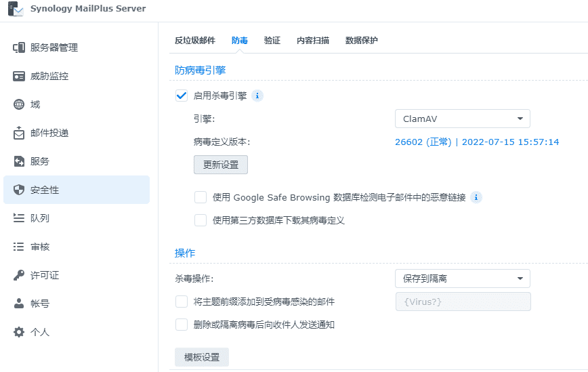Open 威胁监控 via its sidebar icon
The height and width of the screenshot is (372, 588).
[x=19, y=76]
